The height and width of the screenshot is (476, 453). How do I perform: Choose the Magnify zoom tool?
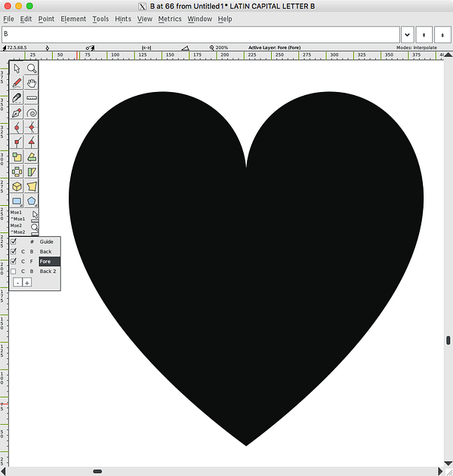point(32,69)
